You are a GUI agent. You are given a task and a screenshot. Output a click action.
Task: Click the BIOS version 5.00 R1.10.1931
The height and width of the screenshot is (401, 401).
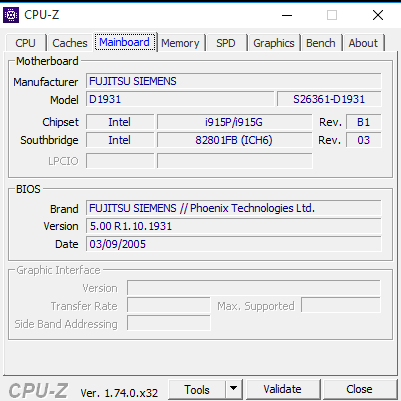[234, 226]
